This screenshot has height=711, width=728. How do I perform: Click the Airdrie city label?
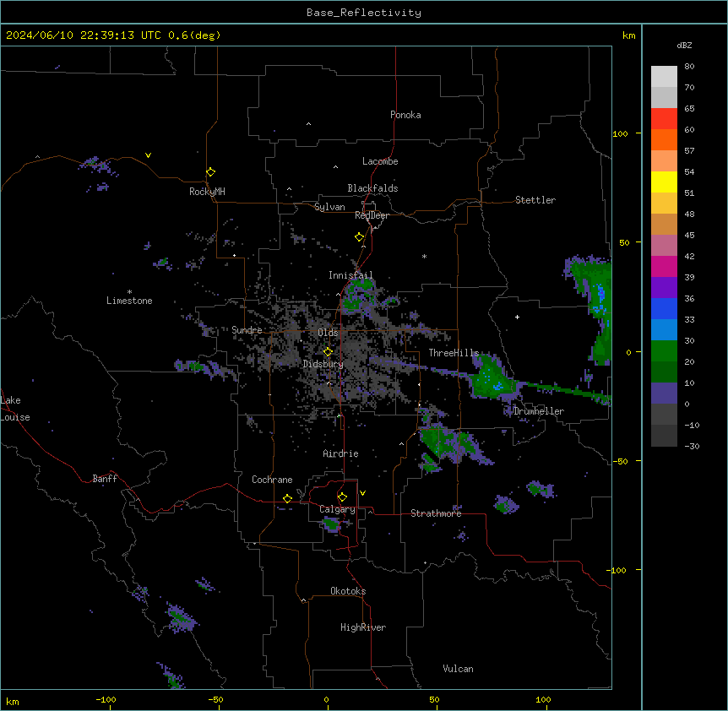pyautogui.click(x=341, y=453)
